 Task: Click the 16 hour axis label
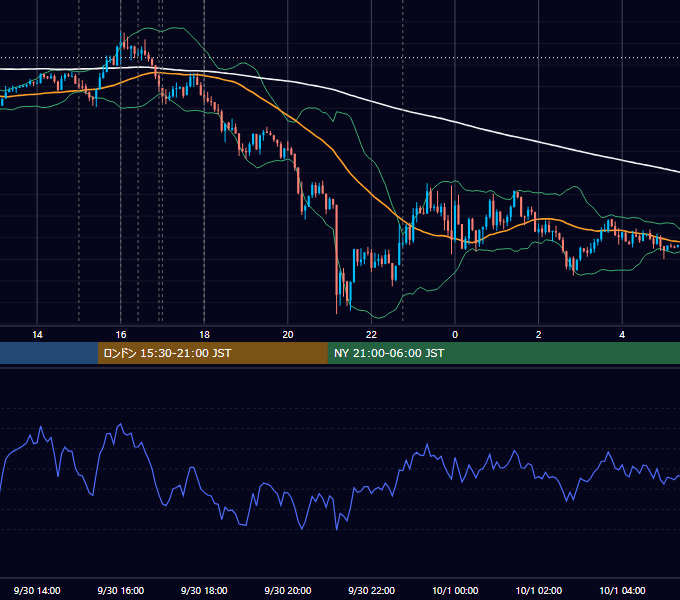tap(121, 335)
